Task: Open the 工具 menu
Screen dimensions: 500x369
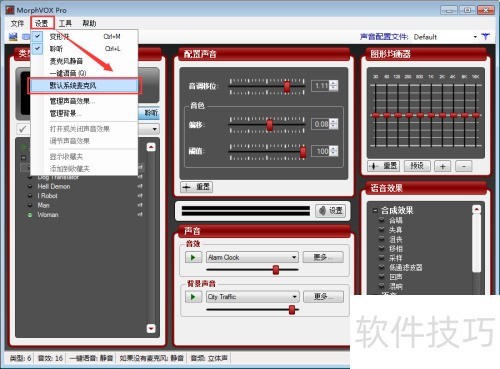Action: [x=65, y=23]
